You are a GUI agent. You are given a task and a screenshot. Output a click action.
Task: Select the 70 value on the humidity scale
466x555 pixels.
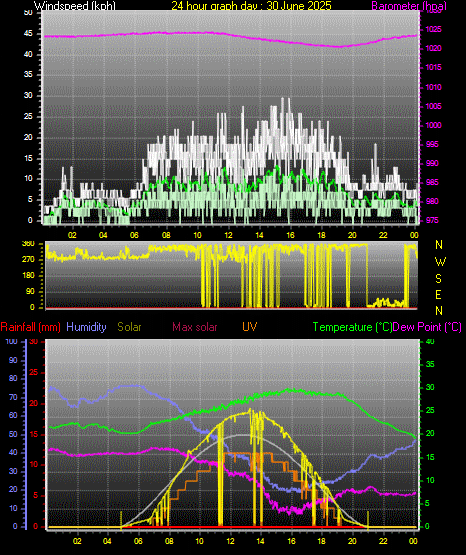click(13, 397)
